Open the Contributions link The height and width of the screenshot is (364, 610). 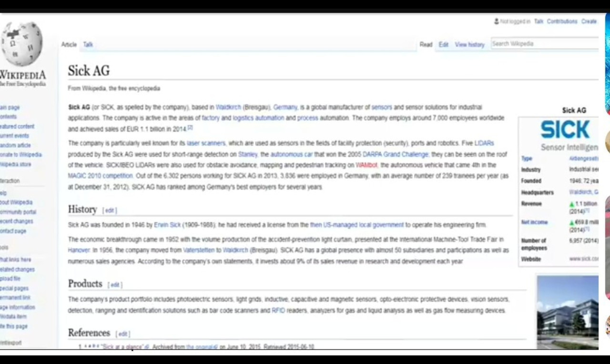pos(562,21)
